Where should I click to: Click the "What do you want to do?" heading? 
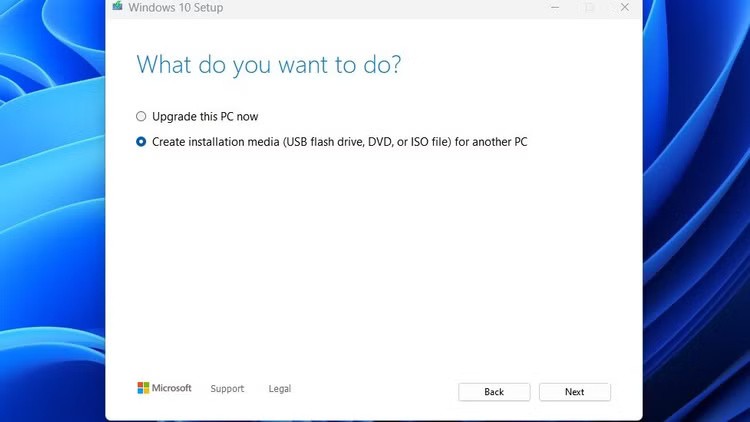click(x=268, y=64)
